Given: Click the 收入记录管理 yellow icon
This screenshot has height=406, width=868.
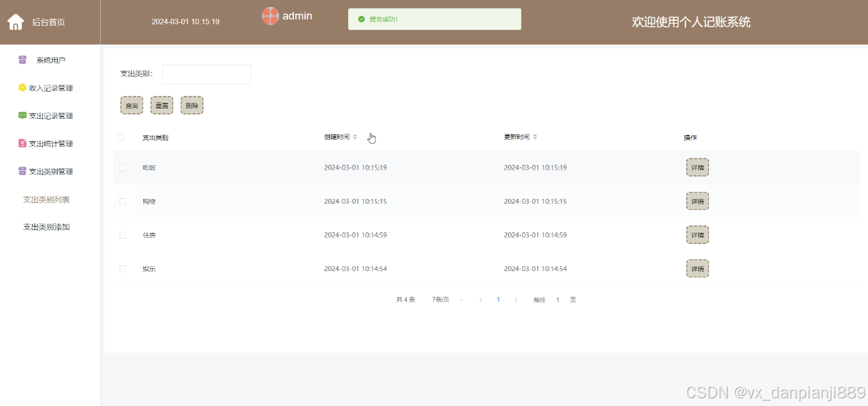Looking at the screenshot, I should pos(22,88).
